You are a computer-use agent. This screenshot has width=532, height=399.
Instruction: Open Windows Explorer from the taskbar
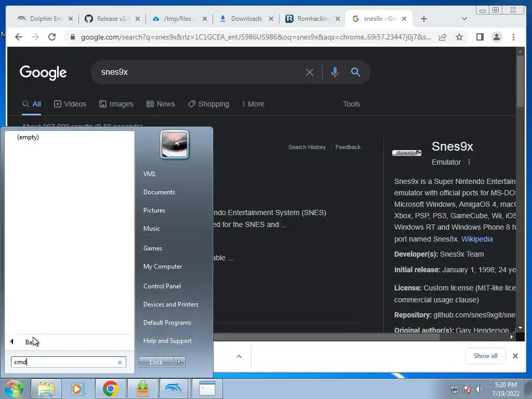tap(46, 389)
